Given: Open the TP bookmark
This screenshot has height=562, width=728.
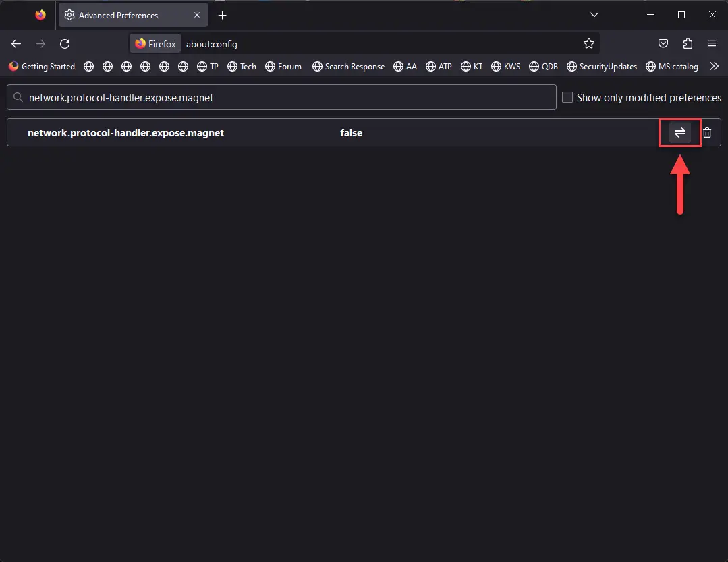Looking at the screenshot, I should [208, 66].
